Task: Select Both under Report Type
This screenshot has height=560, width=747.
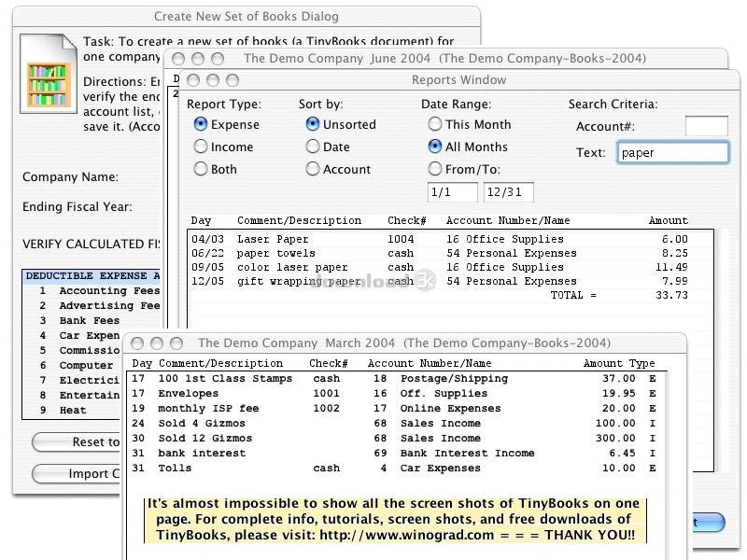Action: tap(201, 169)
